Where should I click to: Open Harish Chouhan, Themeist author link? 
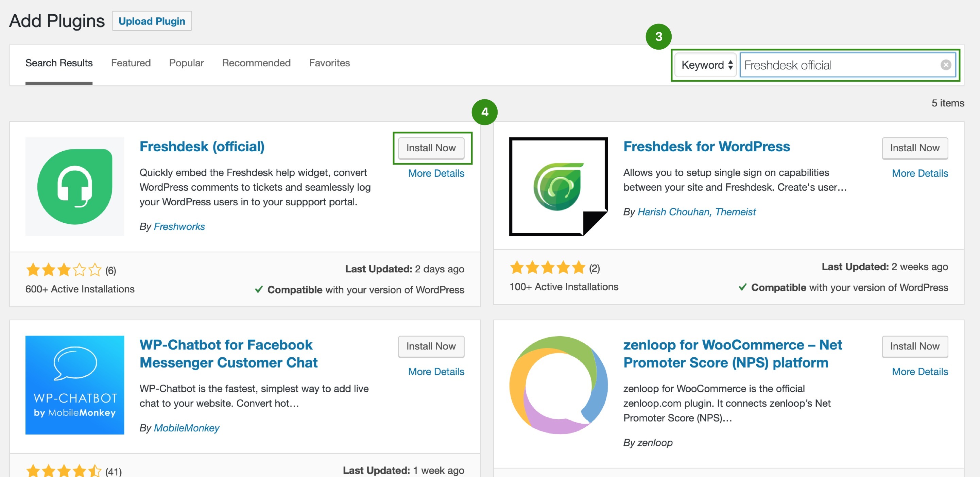(x=696, y=211)
